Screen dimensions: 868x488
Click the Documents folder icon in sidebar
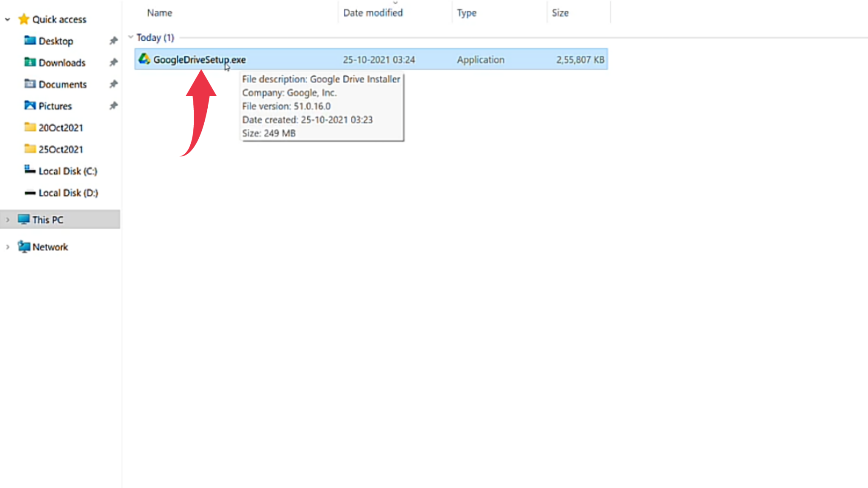click(x=30, y=84)
